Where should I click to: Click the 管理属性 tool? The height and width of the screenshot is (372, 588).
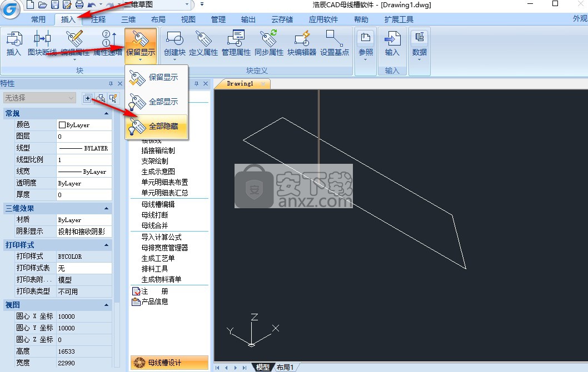coord(236,43)
